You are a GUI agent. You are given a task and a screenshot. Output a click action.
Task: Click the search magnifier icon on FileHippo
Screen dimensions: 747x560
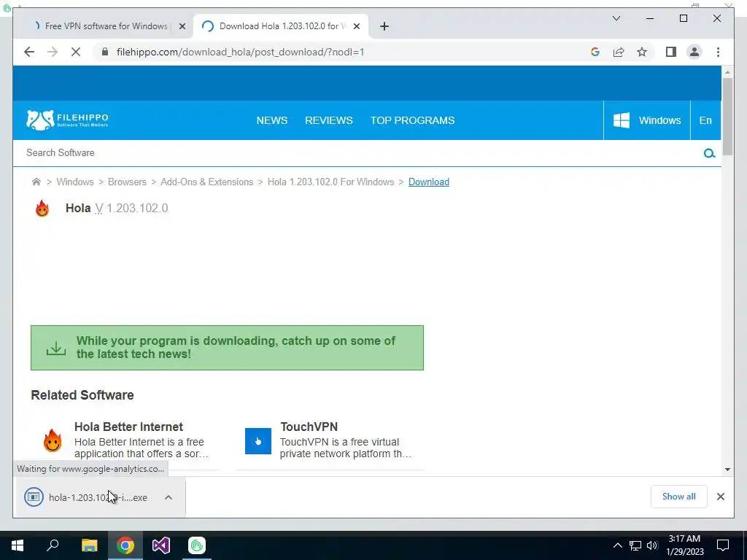click(709, 153)
